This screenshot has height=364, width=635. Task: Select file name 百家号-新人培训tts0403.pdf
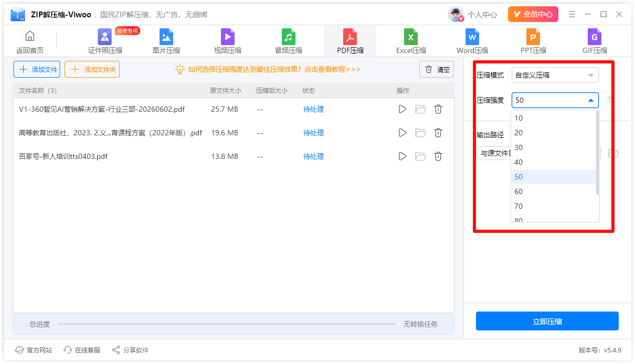[63, 156]
